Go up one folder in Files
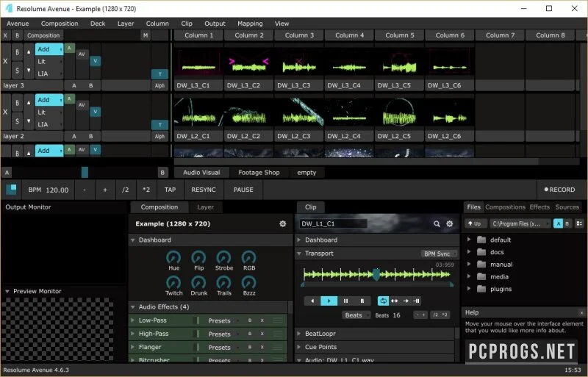This screenshot has height=377, width=588. pyautogui.click(x=476, y=223)
